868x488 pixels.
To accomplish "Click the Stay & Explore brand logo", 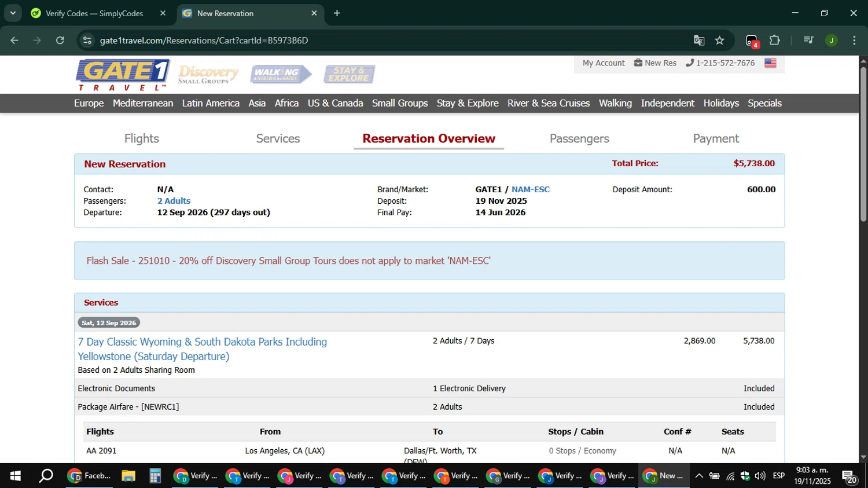I will pyautogui.click(x=349, y=74).
